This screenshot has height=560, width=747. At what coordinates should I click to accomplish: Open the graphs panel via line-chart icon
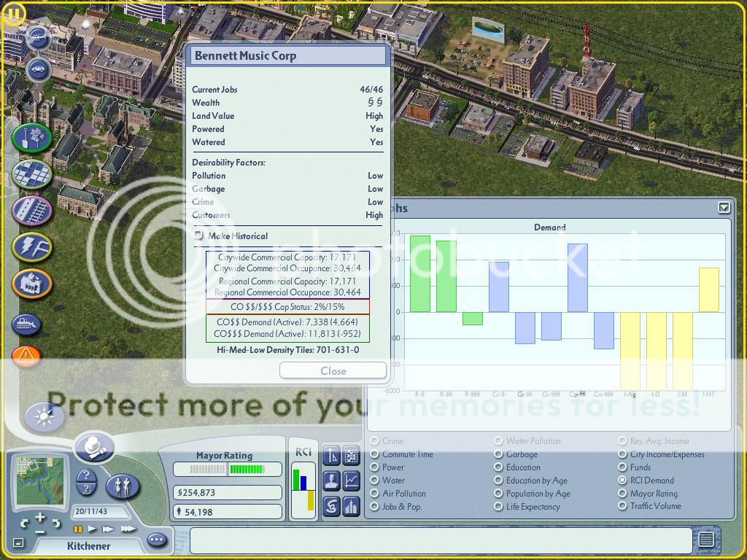pos(352,480)
